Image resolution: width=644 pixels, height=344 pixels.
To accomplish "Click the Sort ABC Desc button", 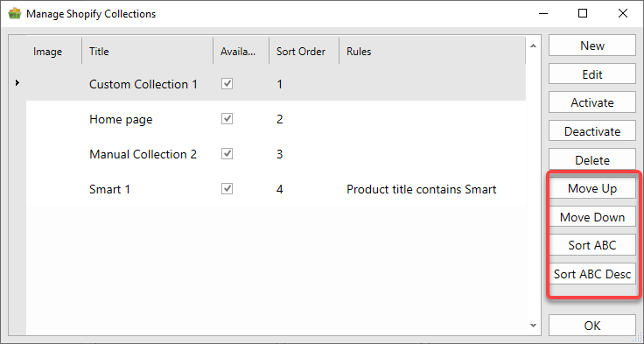I will pos(592,274).
